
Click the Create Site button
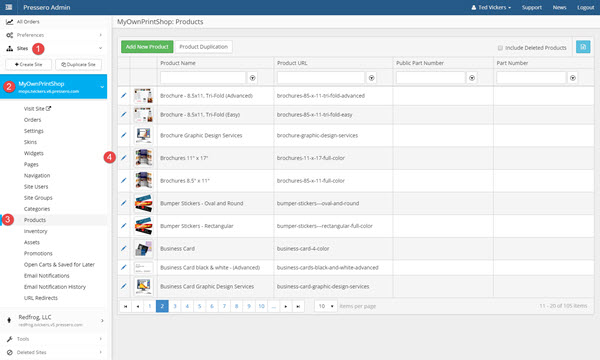29,64
